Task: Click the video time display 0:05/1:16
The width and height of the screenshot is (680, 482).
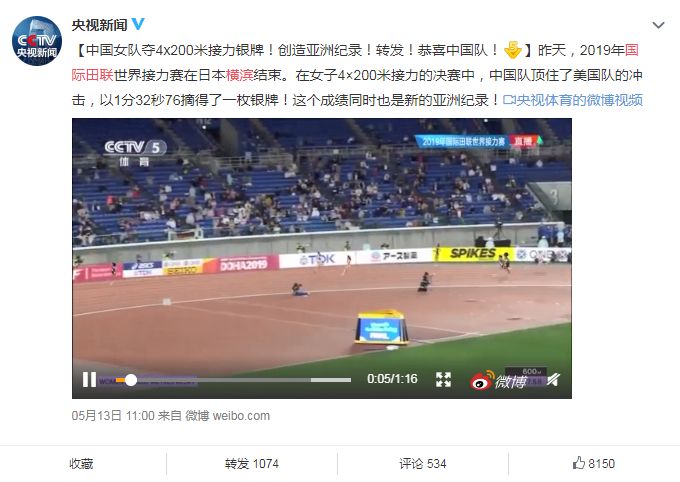Action: click(x=392, y=379)
